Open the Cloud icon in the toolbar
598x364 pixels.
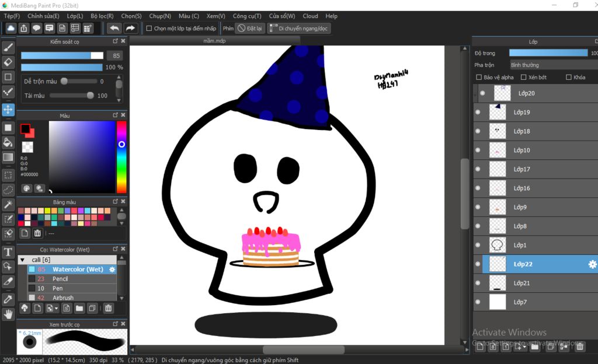[x=11, y=28]
